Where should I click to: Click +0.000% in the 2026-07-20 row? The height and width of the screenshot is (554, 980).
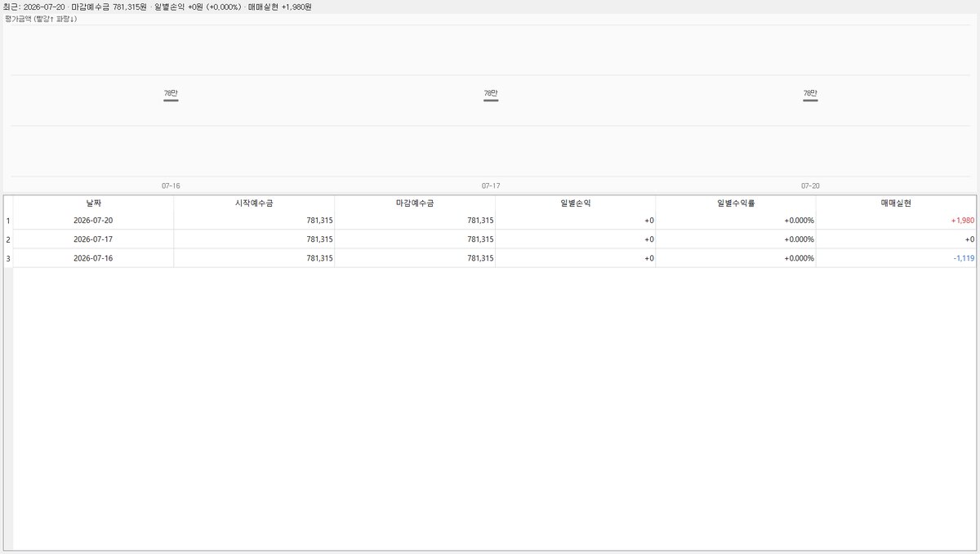[736, 221]
